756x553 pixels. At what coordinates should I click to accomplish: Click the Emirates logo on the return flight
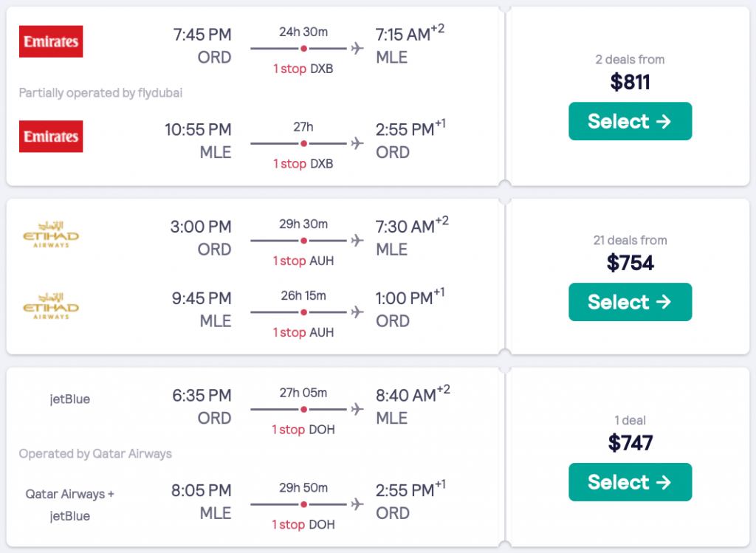tap(51, 137)
